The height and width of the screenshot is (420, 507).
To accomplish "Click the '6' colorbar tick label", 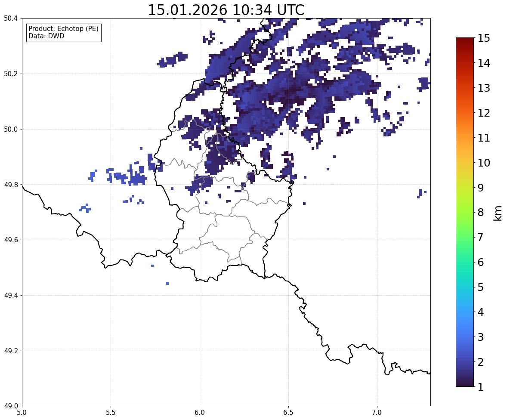I will [481, 262].
